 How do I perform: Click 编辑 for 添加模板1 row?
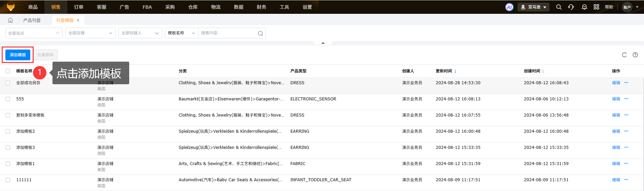point(616,164)
